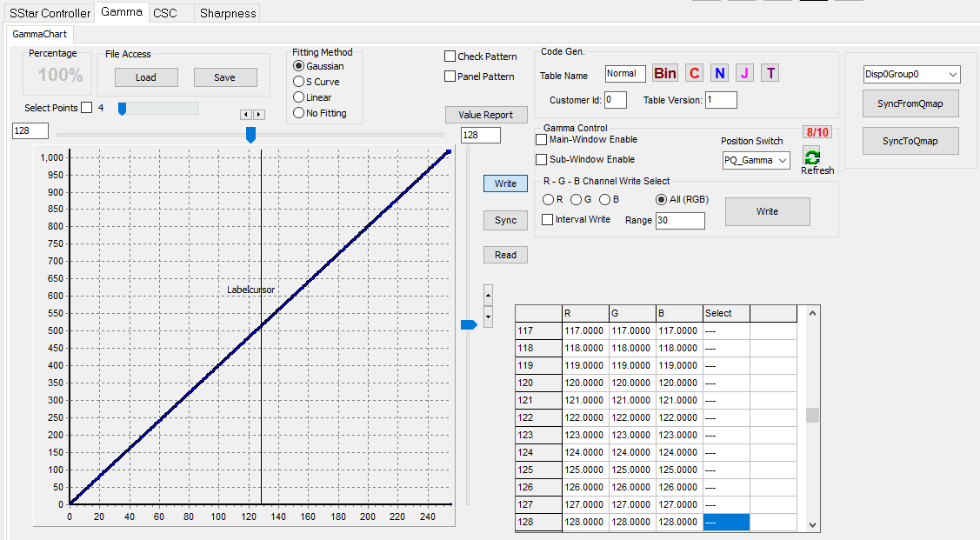980x540 pixels.
Task: Click the red C code gen icon
Action: coord(694,74)
